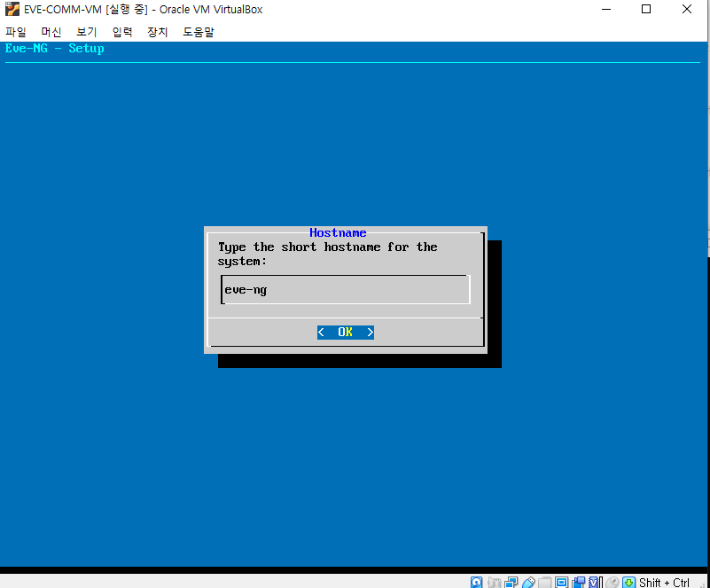Click the mouse integration status icon
The height and width of the screenshot is (588, 710).
pos(612,582)
